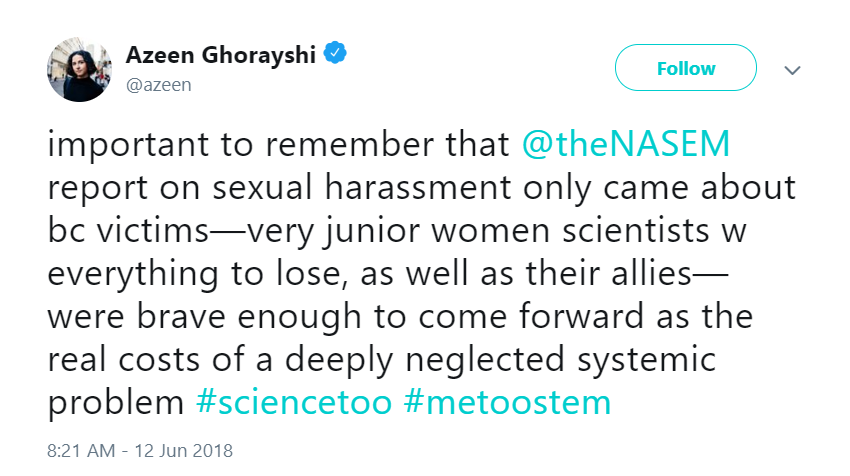Click the 12 Jun 2018 date
This screenshot has height=476, width=850.
click(x=184, y=451)
